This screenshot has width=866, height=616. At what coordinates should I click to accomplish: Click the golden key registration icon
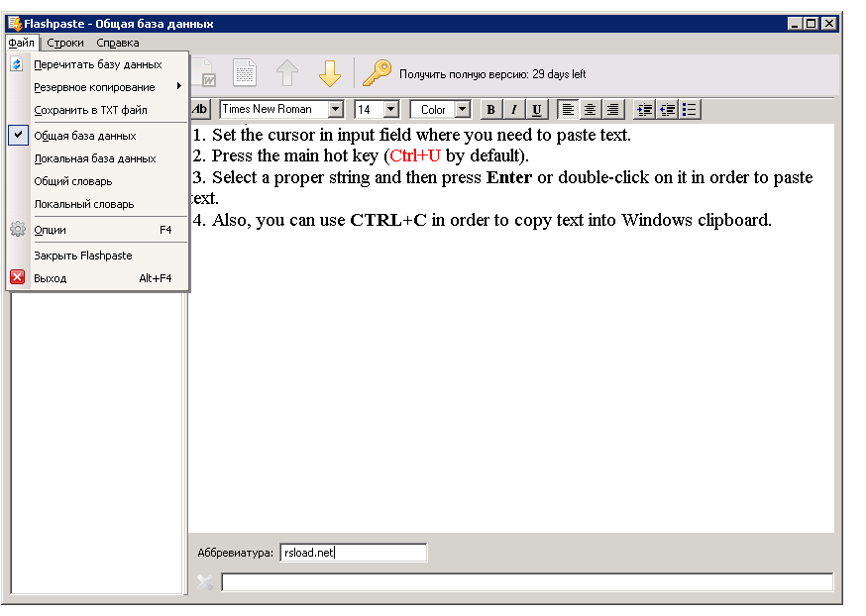tap(377, 73)
